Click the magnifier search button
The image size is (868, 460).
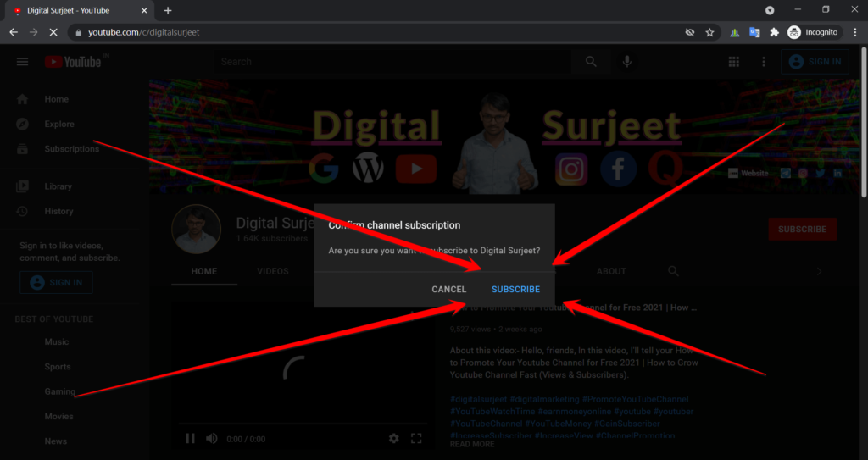tap(591, 62)
